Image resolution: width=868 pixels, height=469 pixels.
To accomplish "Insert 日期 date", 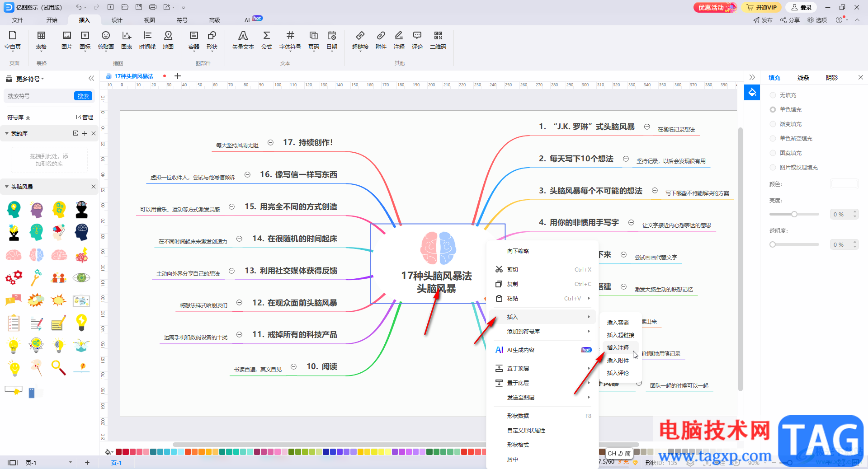I will point(332,40).
